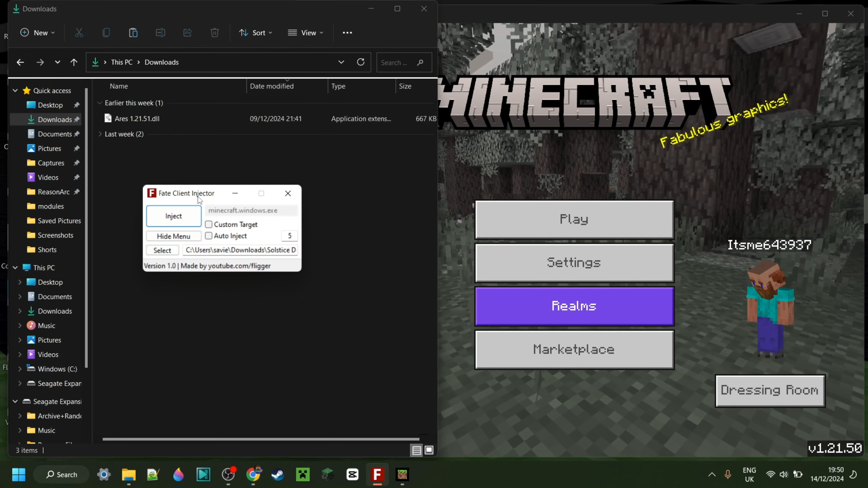Open Minecraft Settings button

tap(574, 263)
